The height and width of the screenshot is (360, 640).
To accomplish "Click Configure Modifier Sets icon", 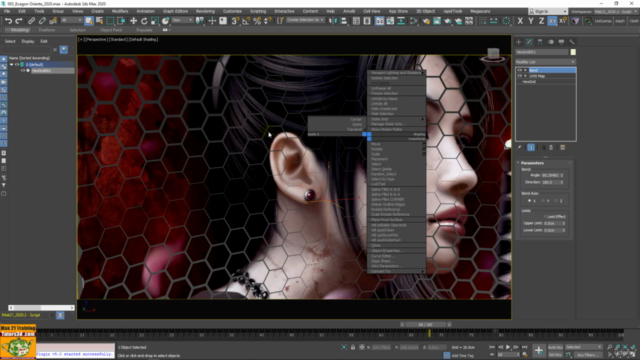I will pyautogui.click(x=563, y=147).
